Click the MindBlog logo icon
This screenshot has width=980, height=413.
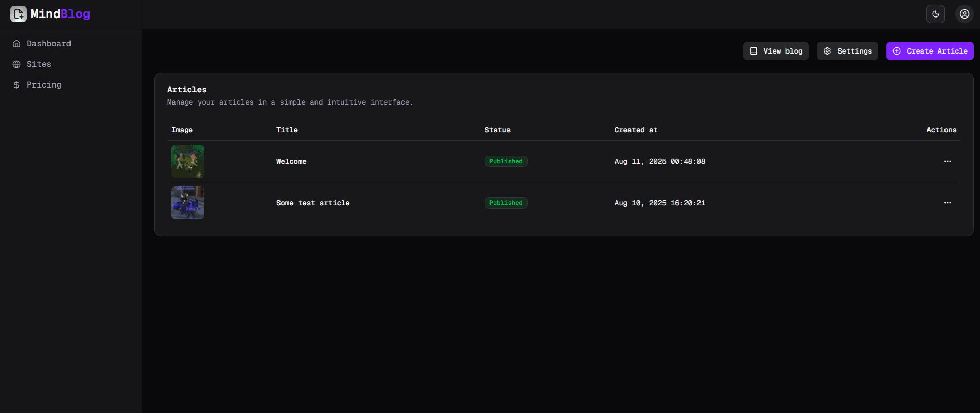19,14
